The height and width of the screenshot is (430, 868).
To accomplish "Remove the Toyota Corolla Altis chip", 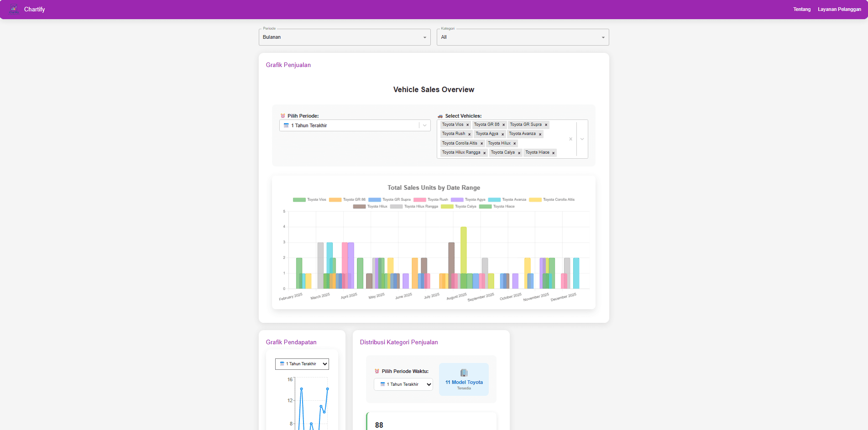I will pyautogui.click(x=481, y=144).
